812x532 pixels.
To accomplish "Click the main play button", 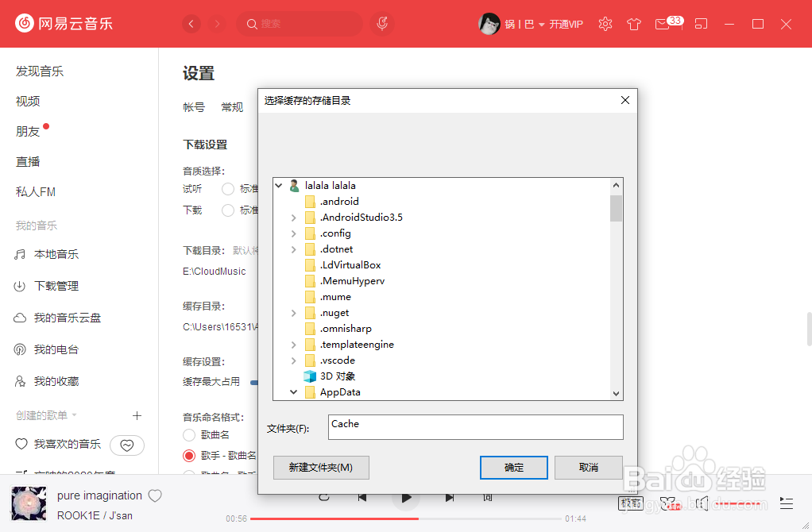I will click(x=406, y=499).
